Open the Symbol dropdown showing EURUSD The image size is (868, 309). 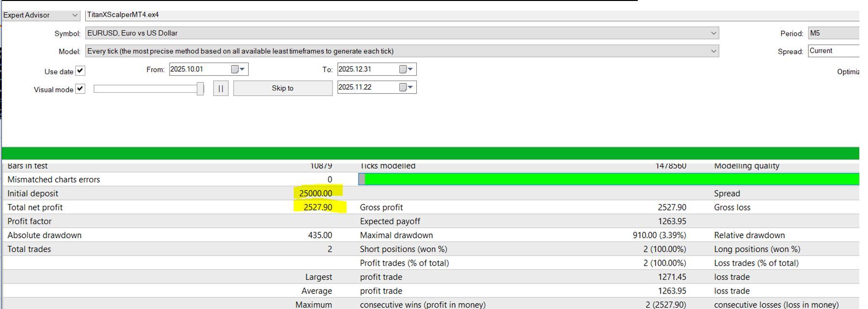click(x=713, y=33)
